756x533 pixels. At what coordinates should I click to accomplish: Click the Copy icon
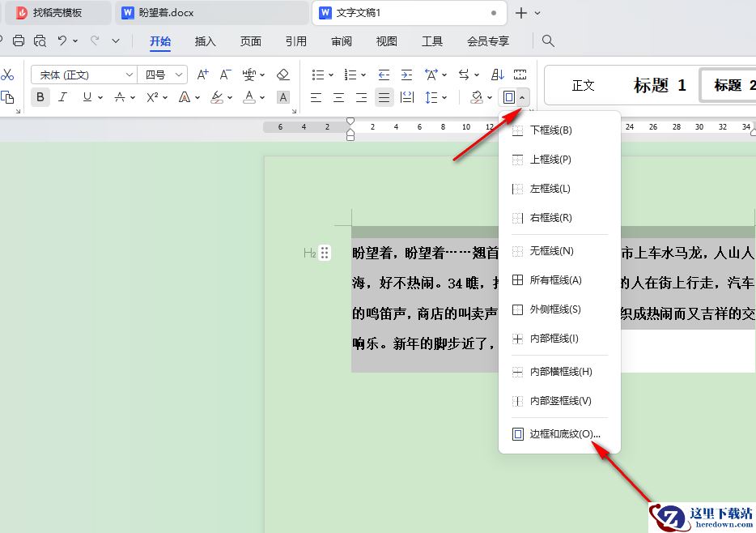click(x=7, y=97)
